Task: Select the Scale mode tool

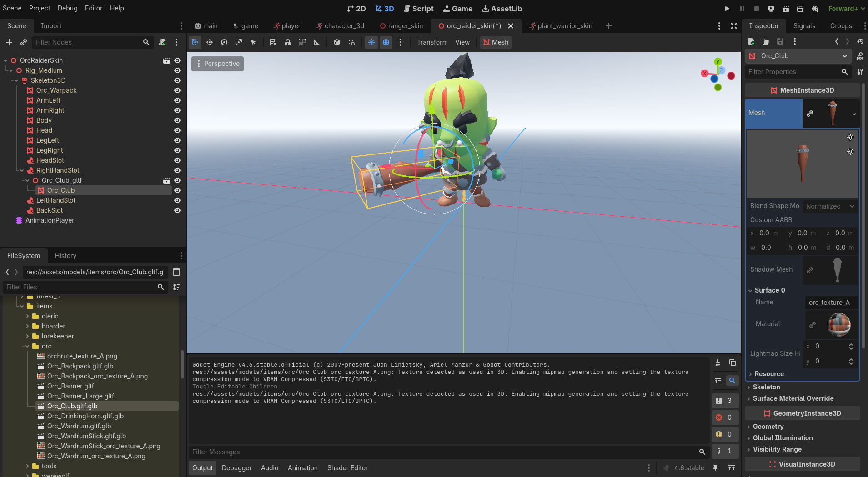Action: 239,42
